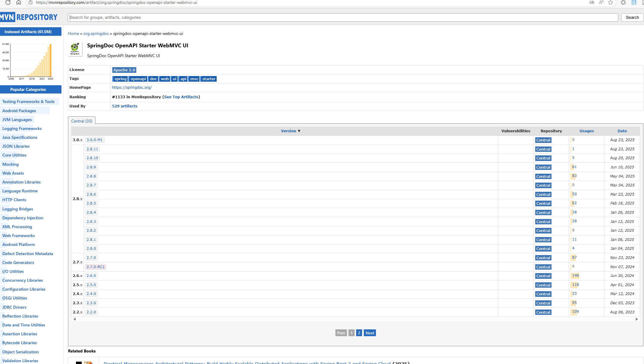Browse HTTP Clients category
644x364 pixels.
pos(14,200)
